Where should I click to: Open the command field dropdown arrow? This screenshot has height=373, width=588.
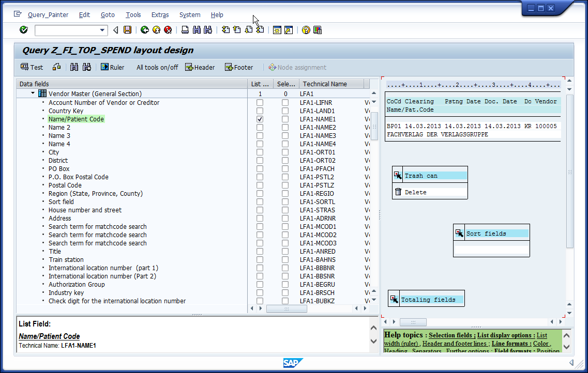102,30
